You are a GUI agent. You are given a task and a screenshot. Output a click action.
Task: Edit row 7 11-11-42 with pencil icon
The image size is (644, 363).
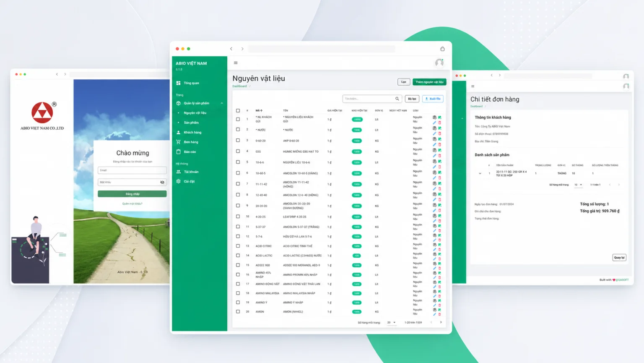coord(434,188)
